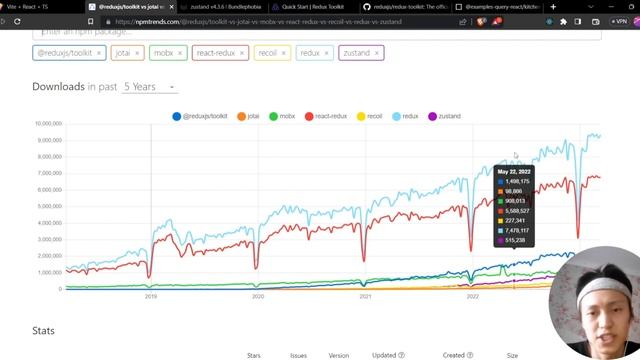Click the blue extension icon in toolbar
This screenshot has height=360, width=640.
pos(549,22)
